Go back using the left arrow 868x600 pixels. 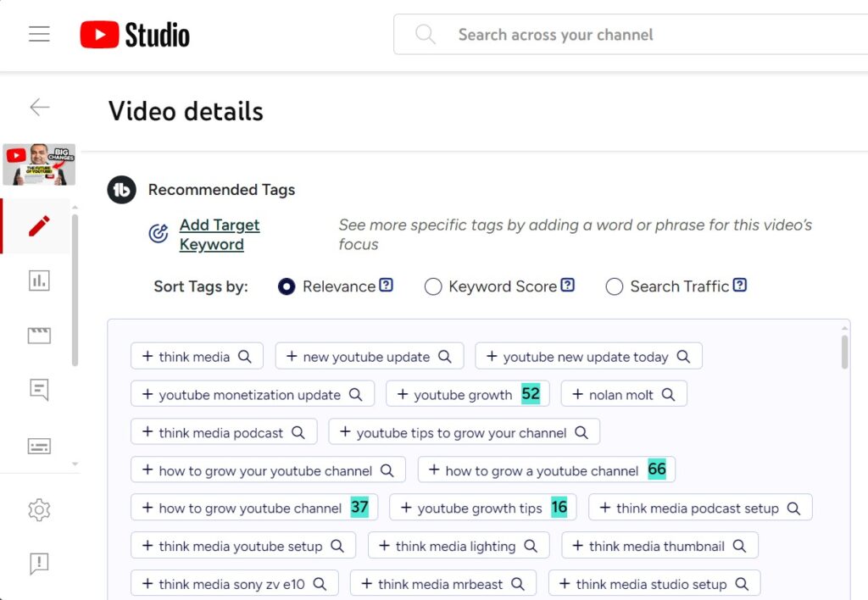[39, 107]
